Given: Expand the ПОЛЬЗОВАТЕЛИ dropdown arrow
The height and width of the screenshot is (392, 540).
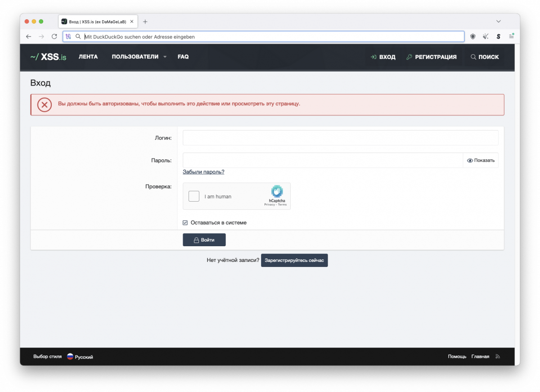Looking at the screenshot, I should pyautogui.click(x=165, y=57).
